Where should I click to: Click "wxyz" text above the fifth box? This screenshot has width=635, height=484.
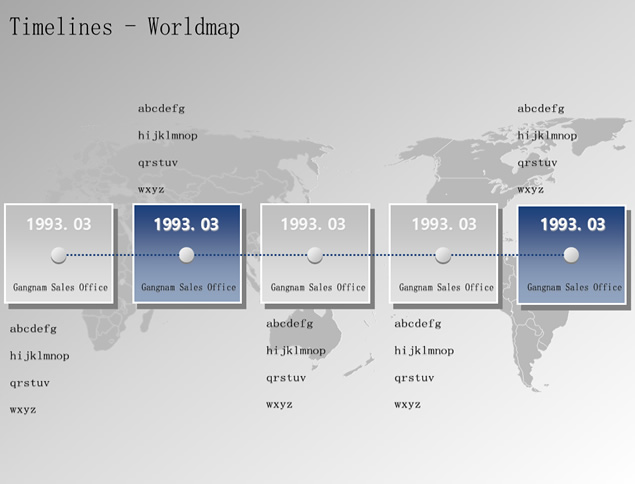[x=531, y=190]
